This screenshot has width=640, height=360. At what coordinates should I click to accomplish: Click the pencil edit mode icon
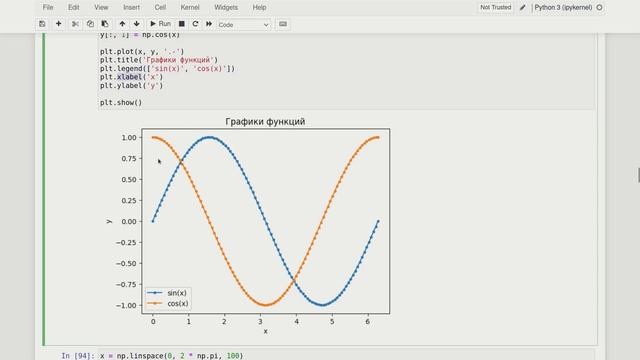pos(522,7)
